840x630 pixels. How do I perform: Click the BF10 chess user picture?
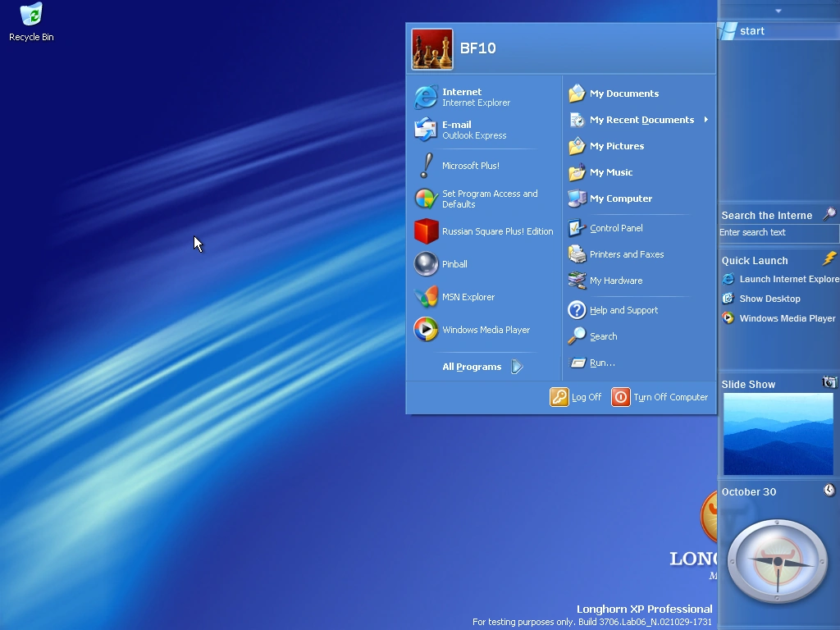[431, 48]
